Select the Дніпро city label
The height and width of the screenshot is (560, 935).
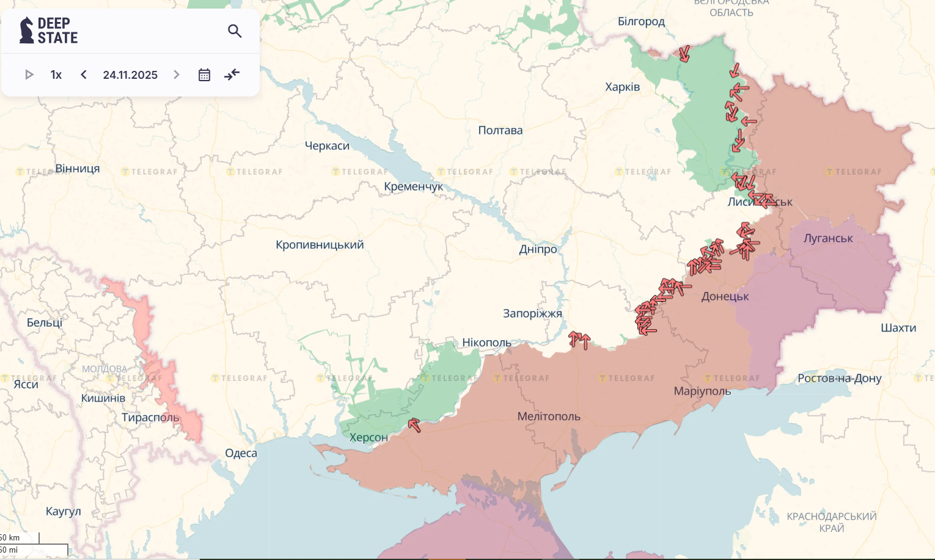point(538,249)
